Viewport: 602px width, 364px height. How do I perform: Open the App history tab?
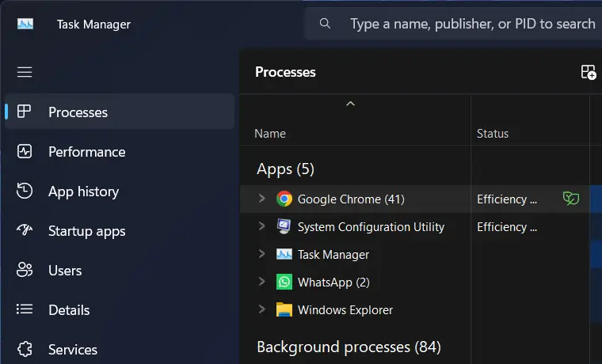pyautogui.click(x=120, y=191)
